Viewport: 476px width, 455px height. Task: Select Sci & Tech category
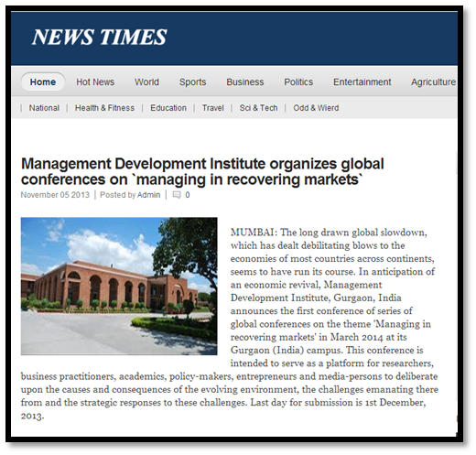tap(258, 108)
